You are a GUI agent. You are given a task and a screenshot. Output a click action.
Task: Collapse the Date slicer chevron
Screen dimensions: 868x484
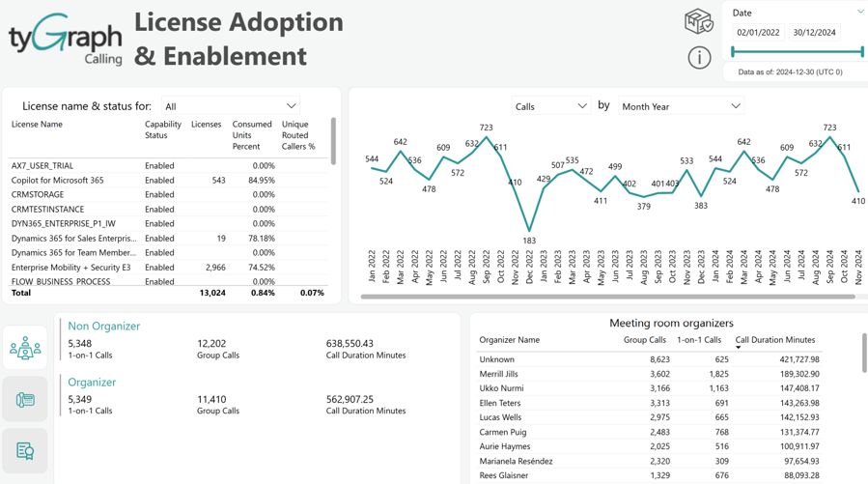point(861,12)
